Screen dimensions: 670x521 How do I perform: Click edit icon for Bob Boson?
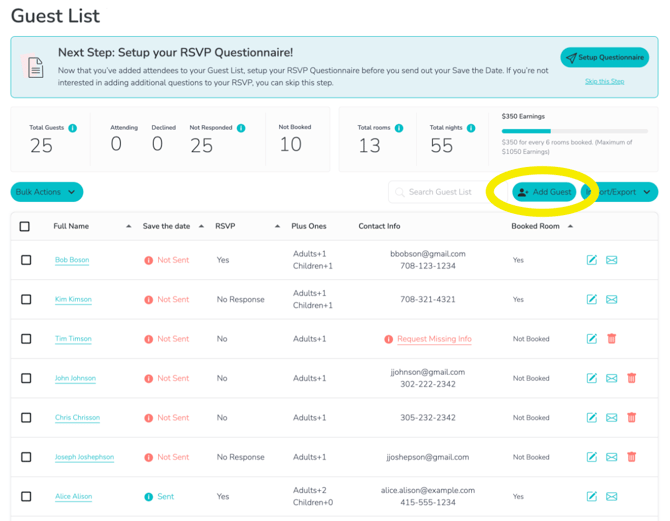pos(592,260)
